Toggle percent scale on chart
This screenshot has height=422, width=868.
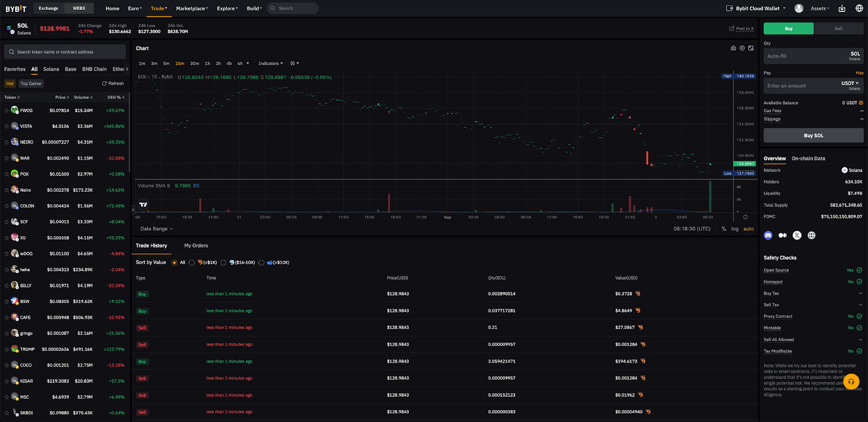pos(724,229)
